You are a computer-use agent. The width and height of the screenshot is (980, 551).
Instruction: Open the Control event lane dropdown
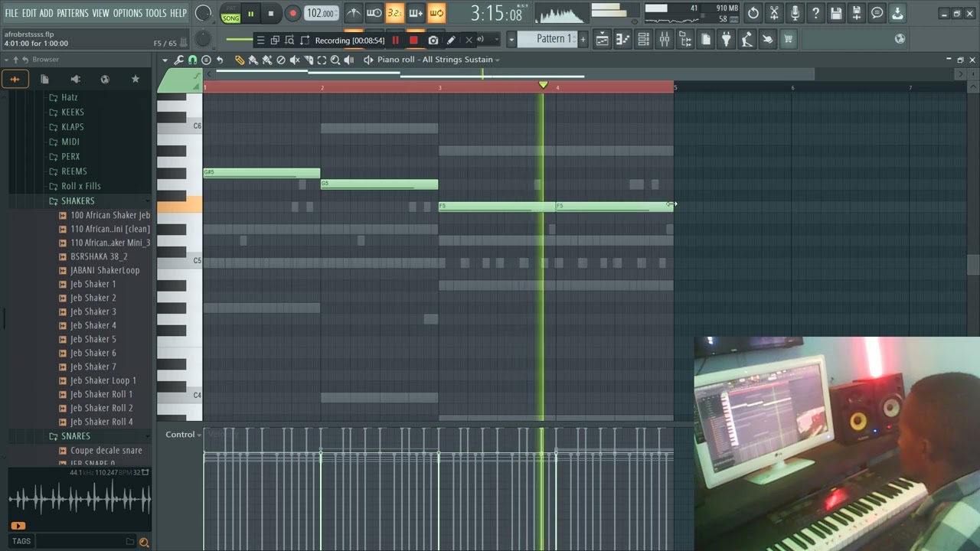tap(184, 435)
